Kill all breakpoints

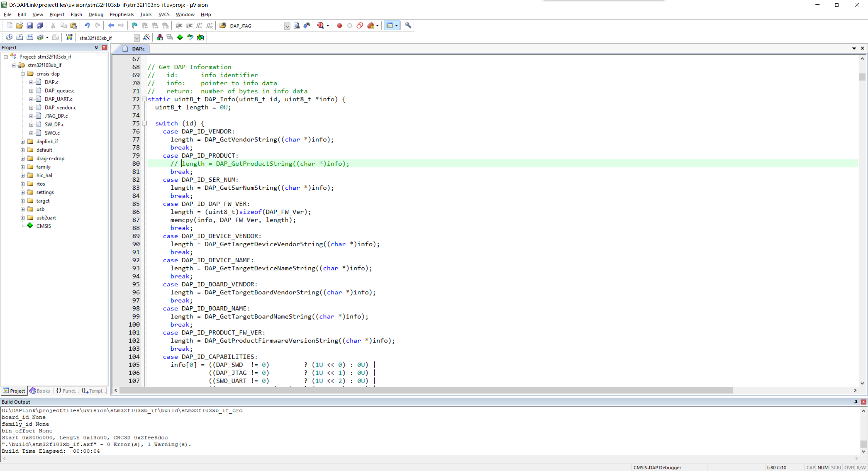tap(370, 25)
